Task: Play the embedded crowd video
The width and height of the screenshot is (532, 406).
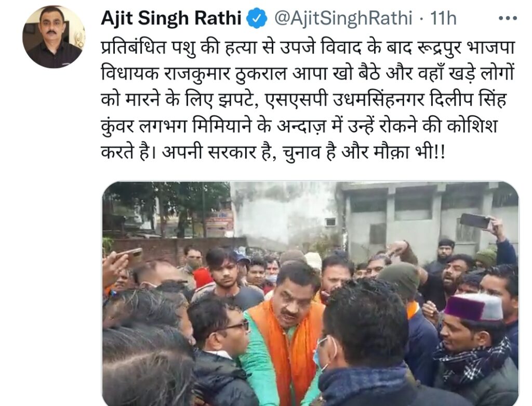Action: [310, 294]
